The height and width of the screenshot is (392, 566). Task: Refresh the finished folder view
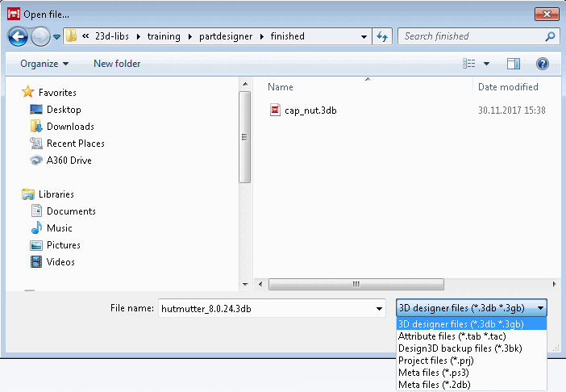[x=382, y=36]
